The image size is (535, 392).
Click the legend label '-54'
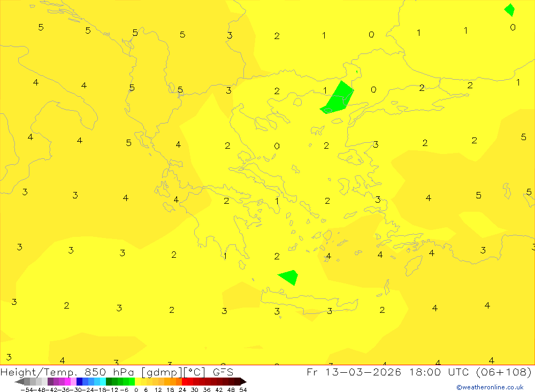[27, 390]
